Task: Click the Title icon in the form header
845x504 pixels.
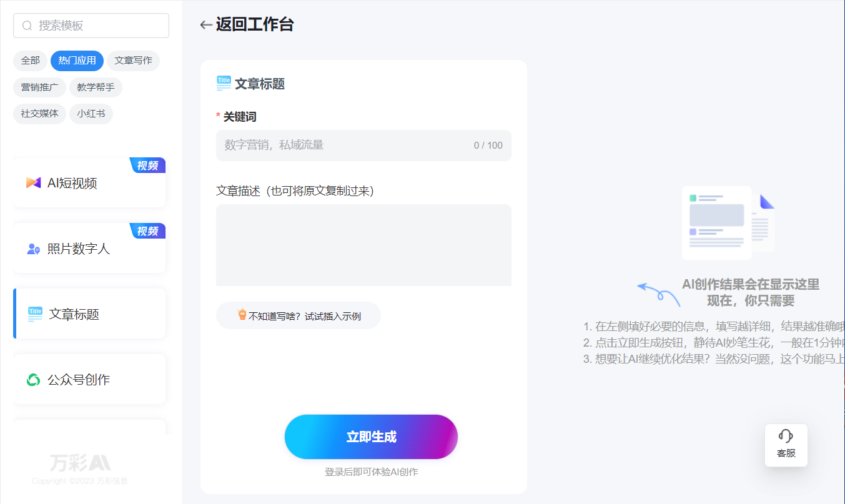Action: point(224,84)
